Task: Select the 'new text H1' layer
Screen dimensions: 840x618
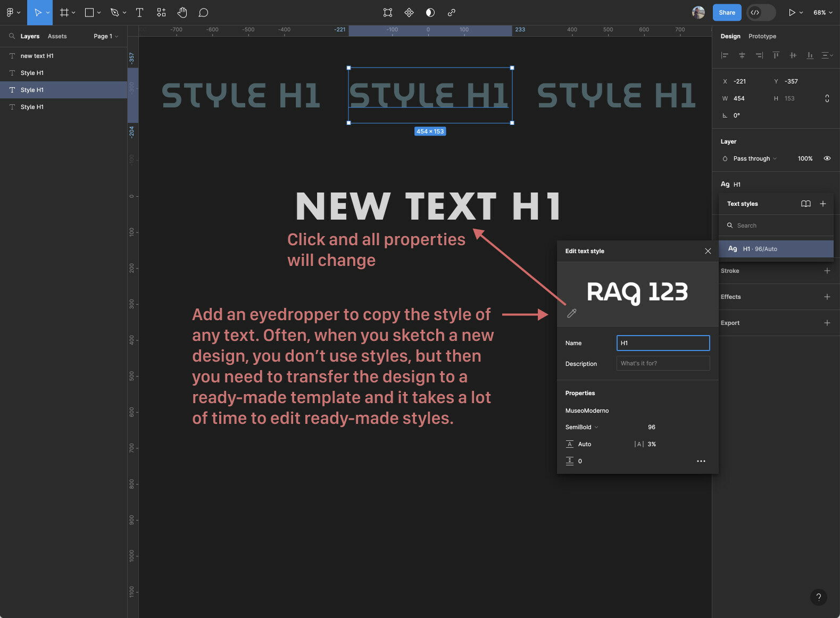Action: click(64, 56)
